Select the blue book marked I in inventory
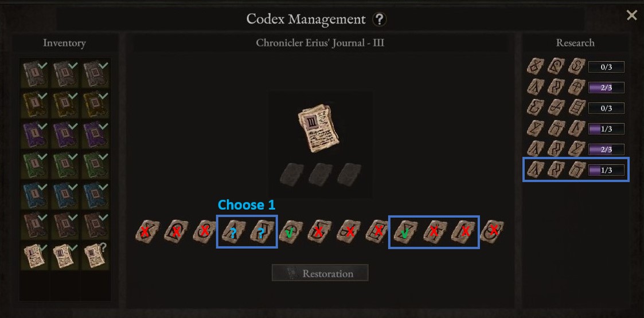The image size is (644, 318). coord(36,195)
